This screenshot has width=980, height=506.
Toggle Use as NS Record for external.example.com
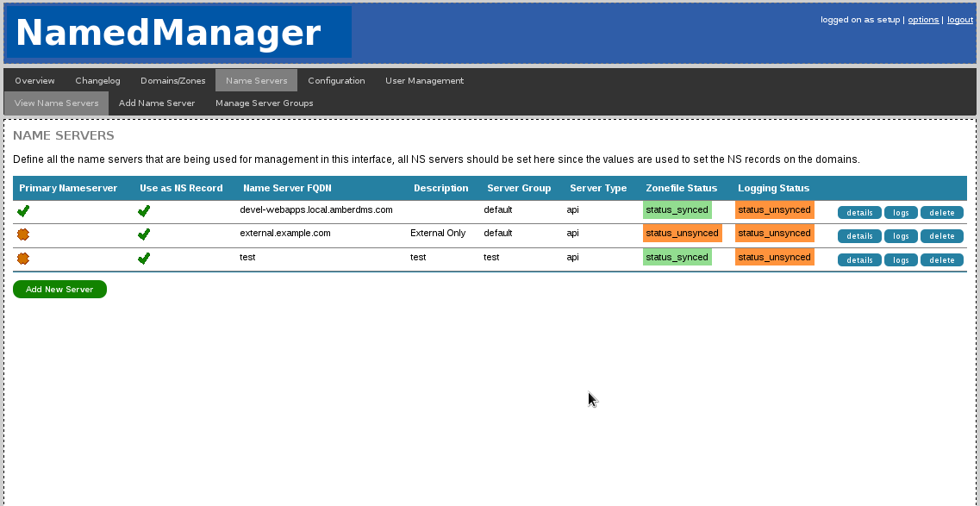click(144, 233)
